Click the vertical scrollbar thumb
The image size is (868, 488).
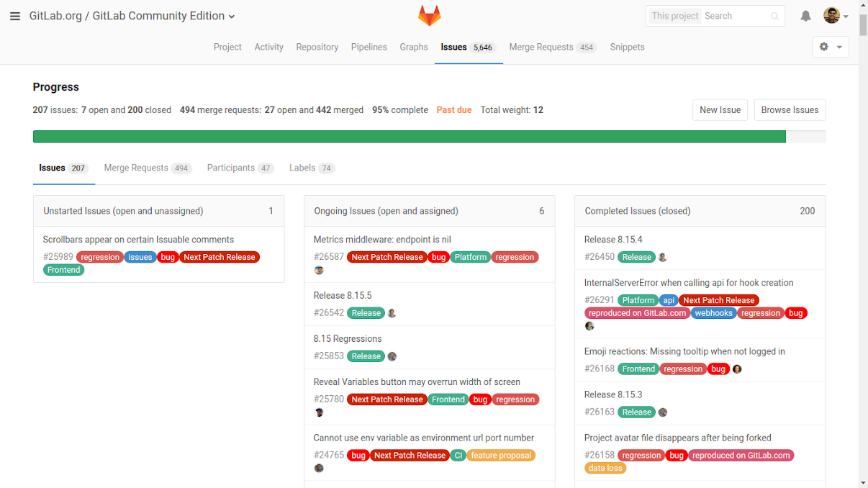pos(863,25)
